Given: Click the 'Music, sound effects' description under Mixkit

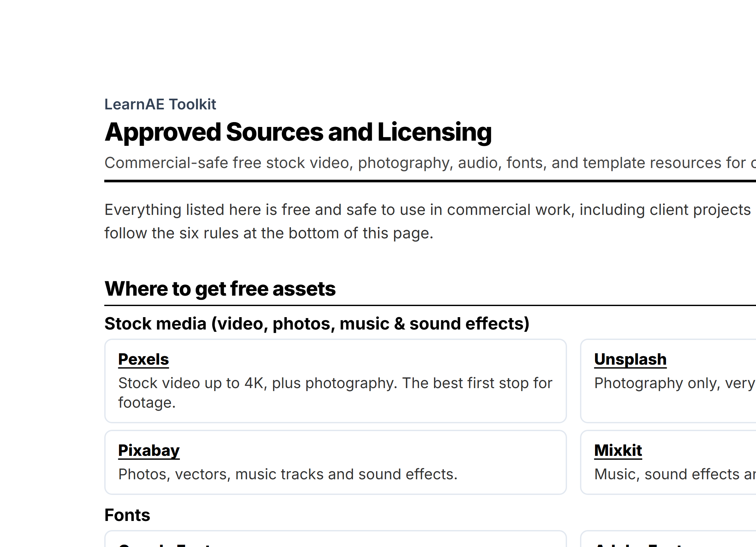Looking at the screenshot, I should 675,474.
